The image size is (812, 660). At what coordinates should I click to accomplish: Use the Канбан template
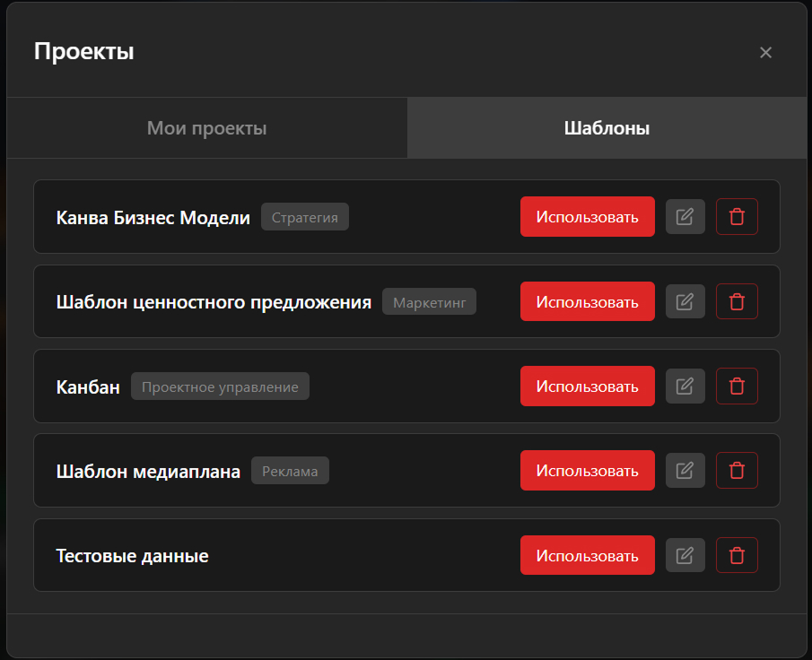pos(588,386)
